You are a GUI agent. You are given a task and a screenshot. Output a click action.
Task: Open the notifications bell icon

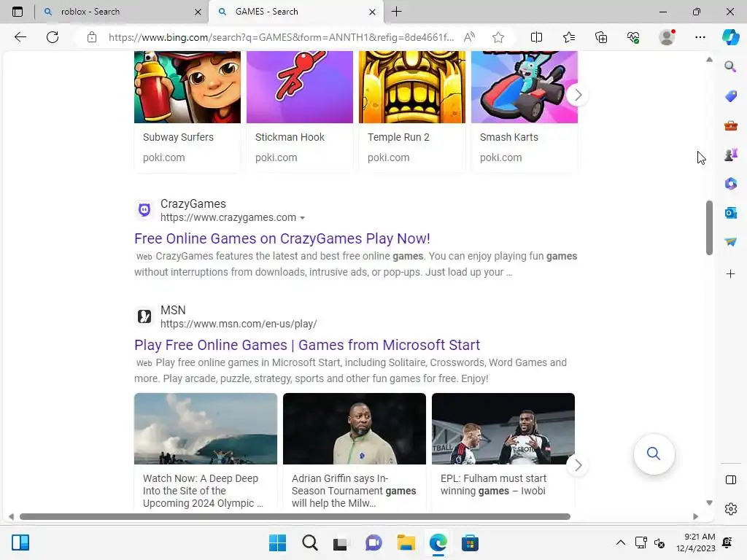tap(727, 542)
